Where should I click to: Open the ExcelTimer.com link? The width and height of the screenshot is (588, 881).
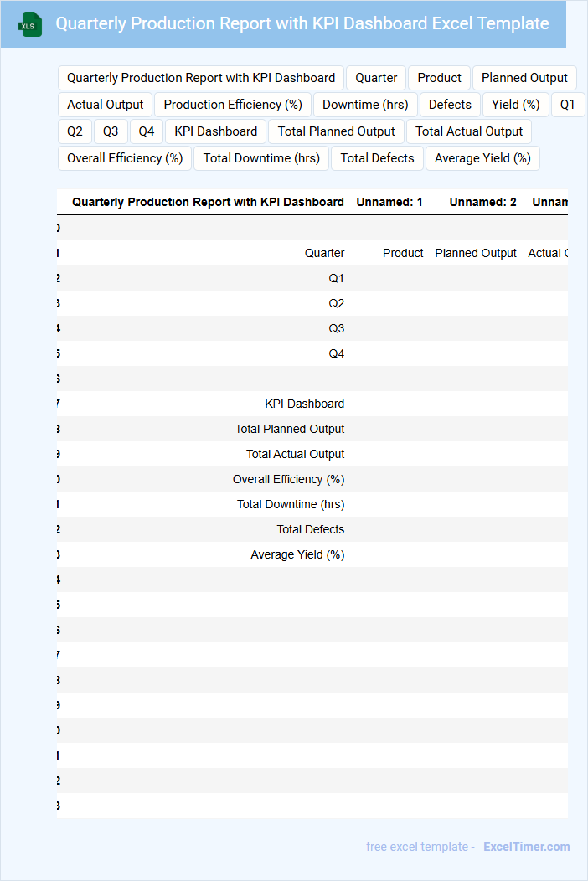pyautogui.click(x=526, y=847)
